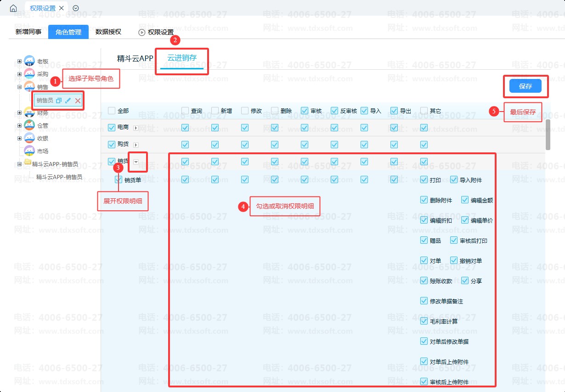
Task: Click the edit pencil icon beside 销售员
Action: [68, 101]
